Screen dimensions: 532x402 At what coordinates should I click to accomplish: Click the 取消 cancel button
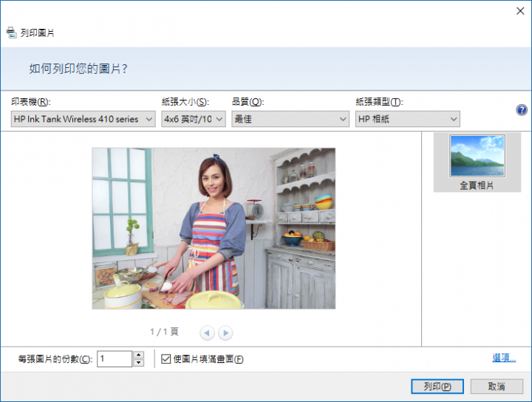click(x=497, y=386)
